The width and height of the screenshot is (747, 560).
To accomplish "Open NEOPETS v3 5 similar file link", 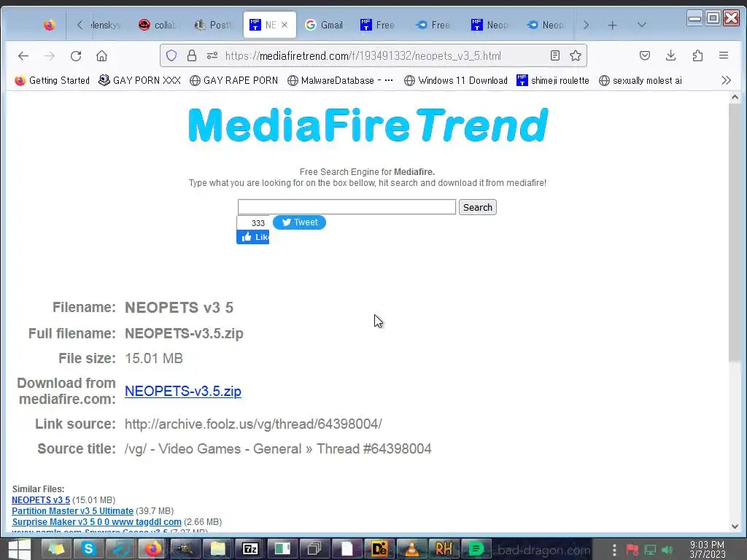I will (41, 500).
